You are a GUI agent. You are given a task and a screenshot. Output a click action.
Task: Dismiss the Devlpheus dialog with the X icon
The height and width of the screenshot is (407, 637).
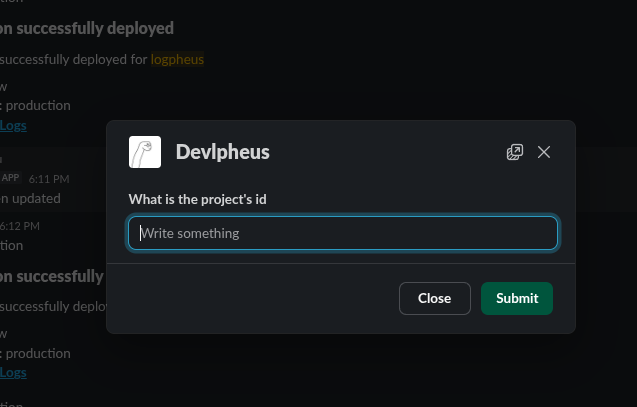(544, 152)
